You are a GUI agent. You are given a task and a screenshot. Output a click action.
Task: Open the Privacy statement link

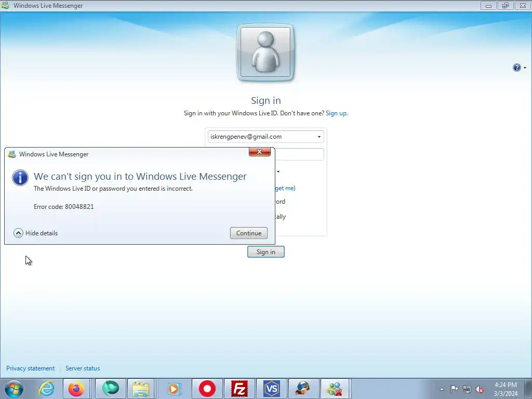coord(30,368)
